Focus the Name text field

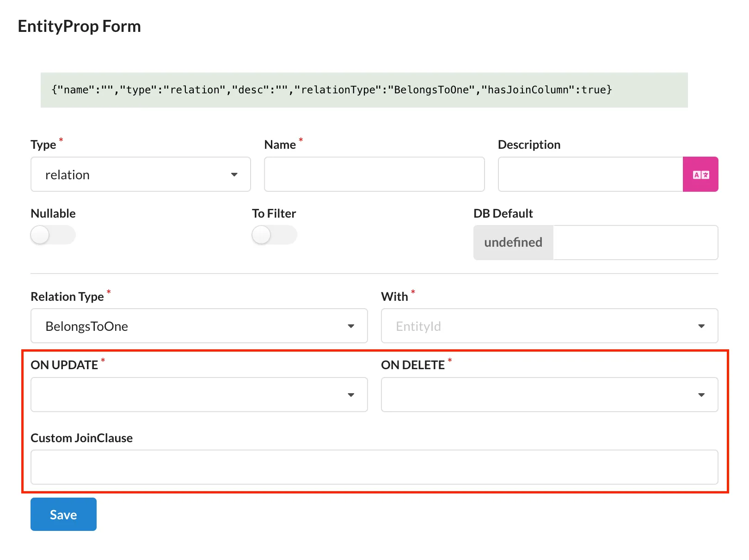(x=374, y=175)
